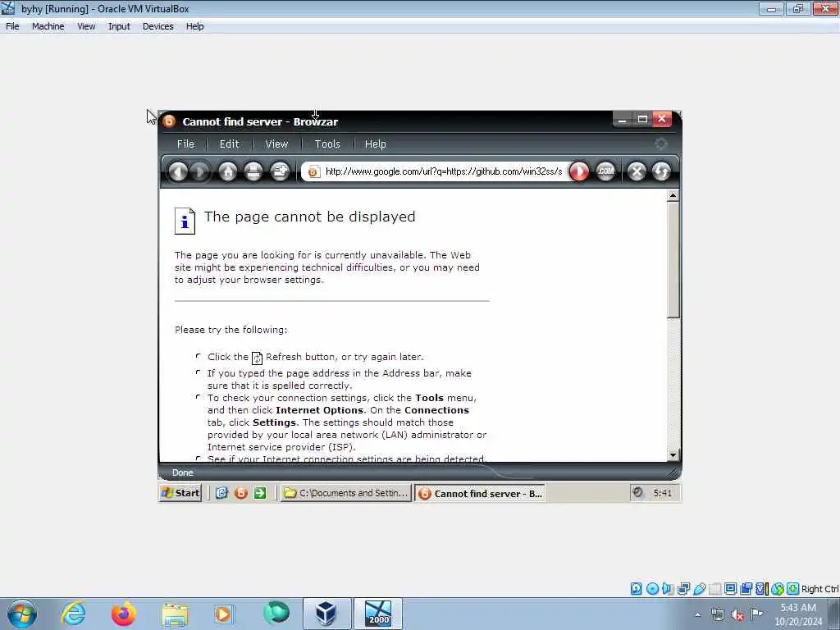
Task: Refresh the page using Browzar's refresh icon
Action: point(662,171)
